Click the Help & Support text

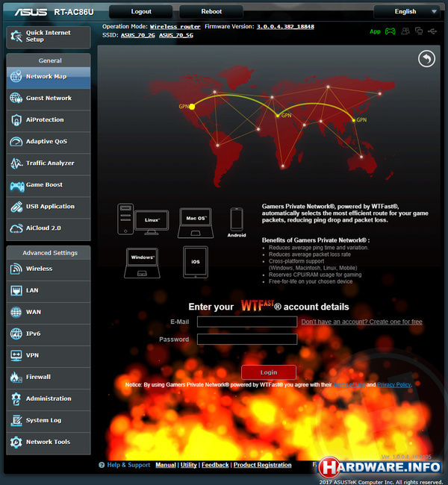click(x=128, y=465)
